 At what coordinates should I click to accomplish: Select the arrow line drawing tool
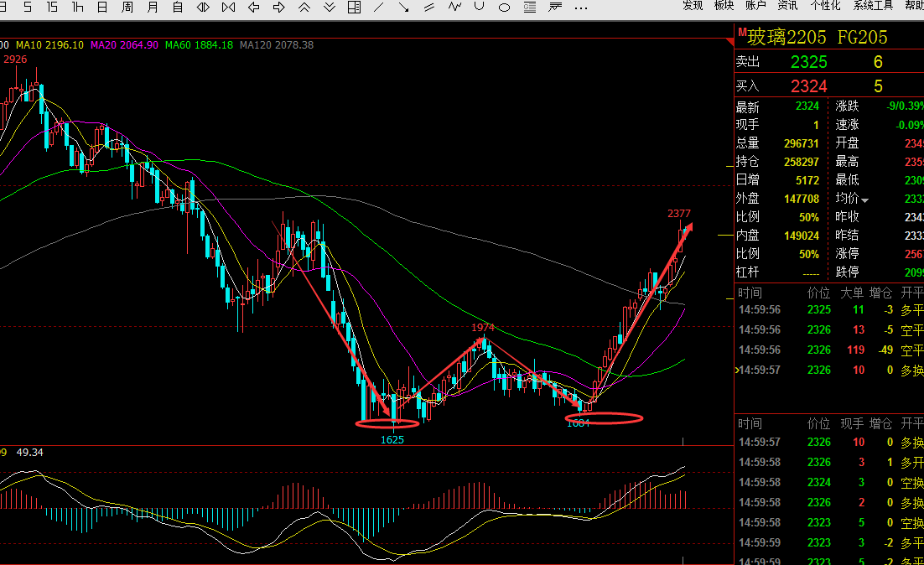coord(403,7)
